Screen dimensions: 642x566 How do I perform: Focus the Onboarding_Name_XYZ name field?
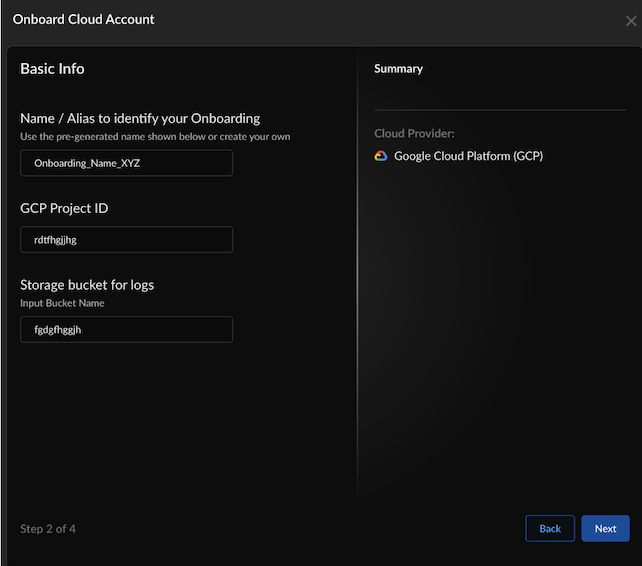click(x=126, y=163)
